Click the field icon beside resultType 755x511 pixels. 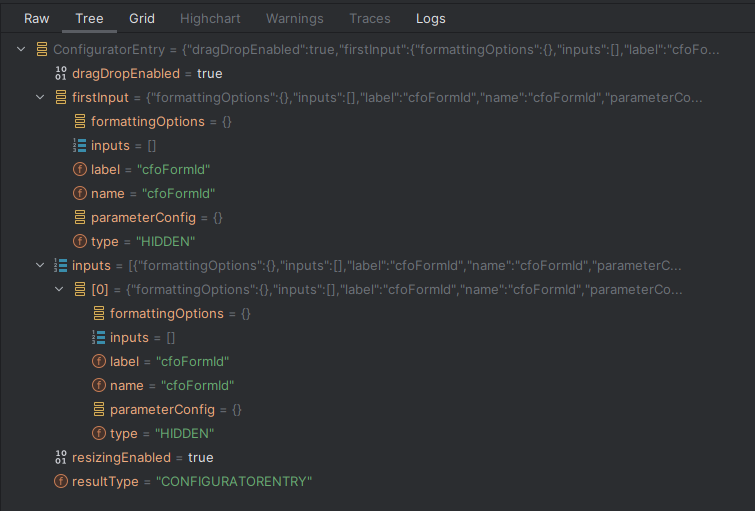coord(61,481)
